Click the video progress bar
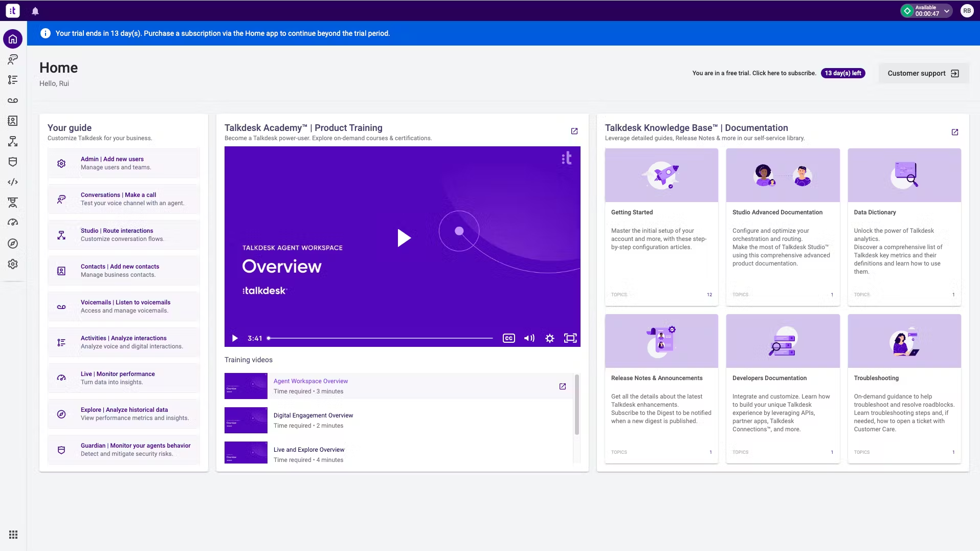The image size is (980, 551). [380, 338]
